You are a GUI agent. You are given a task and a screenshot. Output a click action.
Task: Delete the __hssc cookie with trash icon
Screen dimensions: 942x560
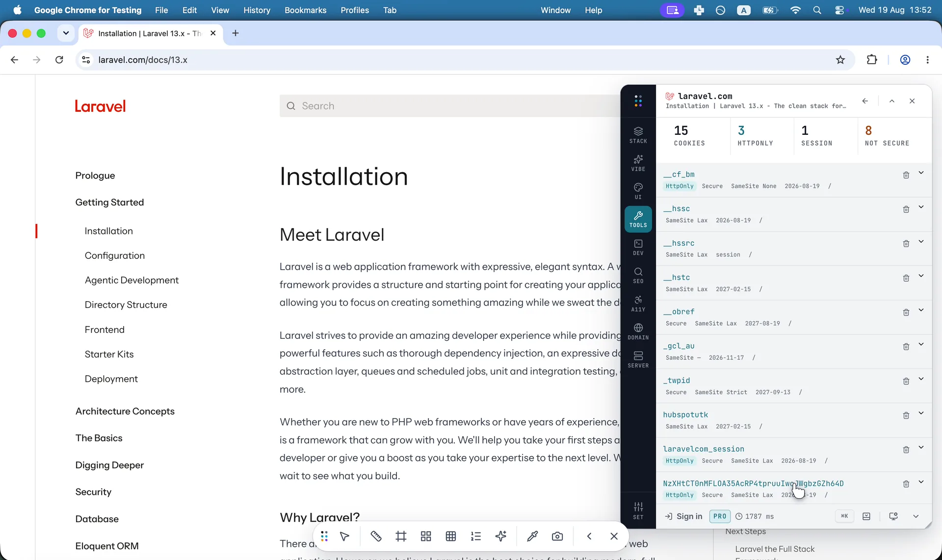906,209
